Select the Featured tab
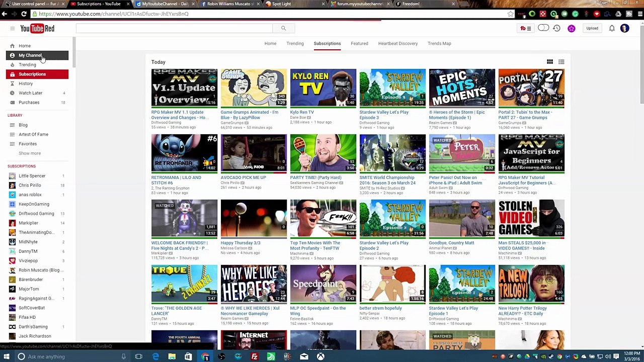 (359, 44)
